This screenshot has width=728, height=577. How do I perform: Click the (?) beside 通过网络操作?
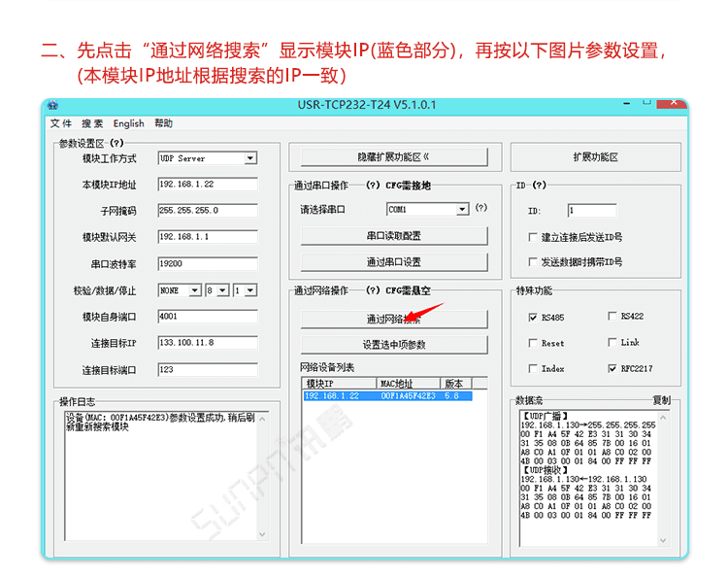click(373, 290)
